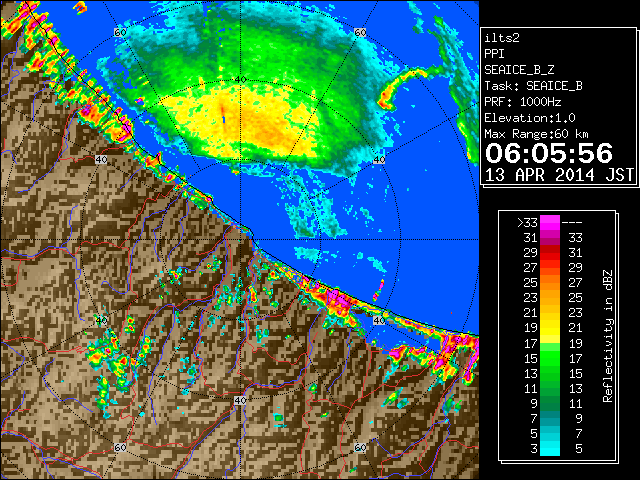Click the radar name text 'ilts2'
The image size is (640, 480).
pyautogui.click(x=502, y=38)
